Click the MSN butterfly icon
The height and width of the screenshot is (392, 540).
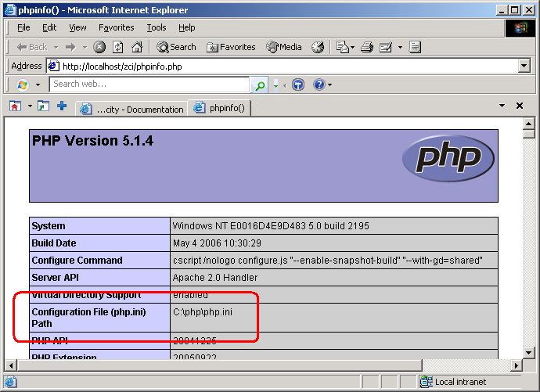click(x=23, y=85)
